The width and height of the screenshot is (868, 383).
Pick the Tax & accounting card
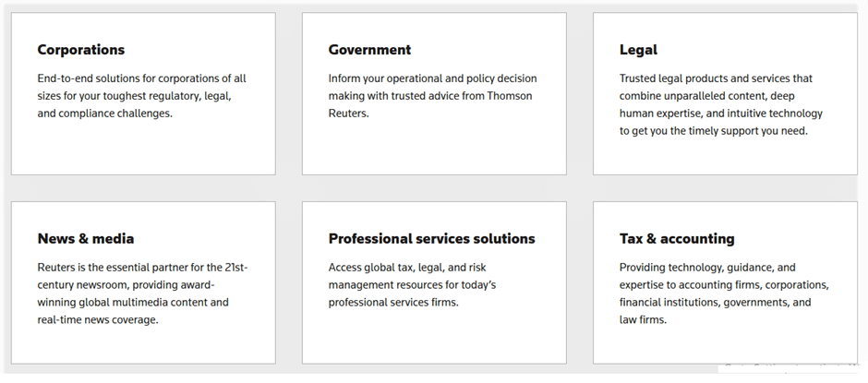(x=725, y=282)
